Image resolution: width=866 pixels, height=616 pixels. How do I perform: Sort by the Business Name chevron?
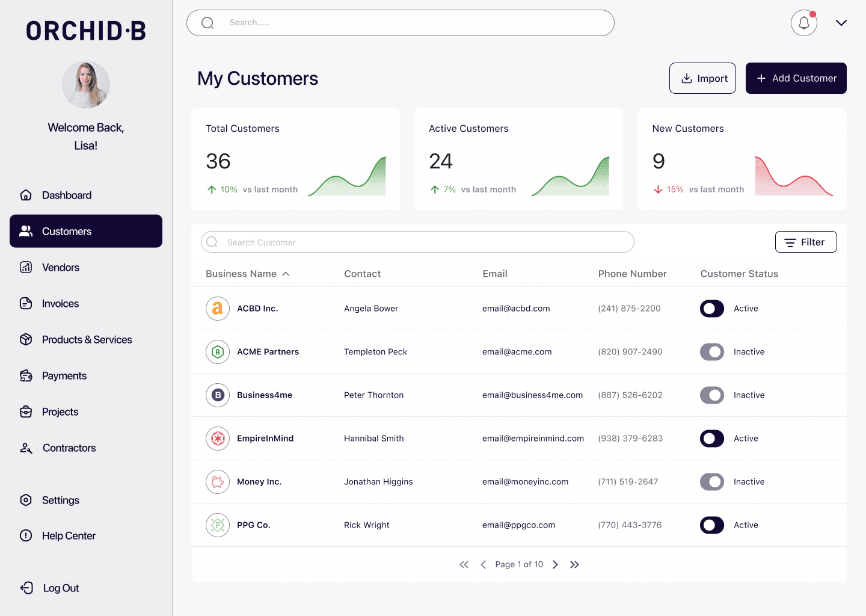286,274
